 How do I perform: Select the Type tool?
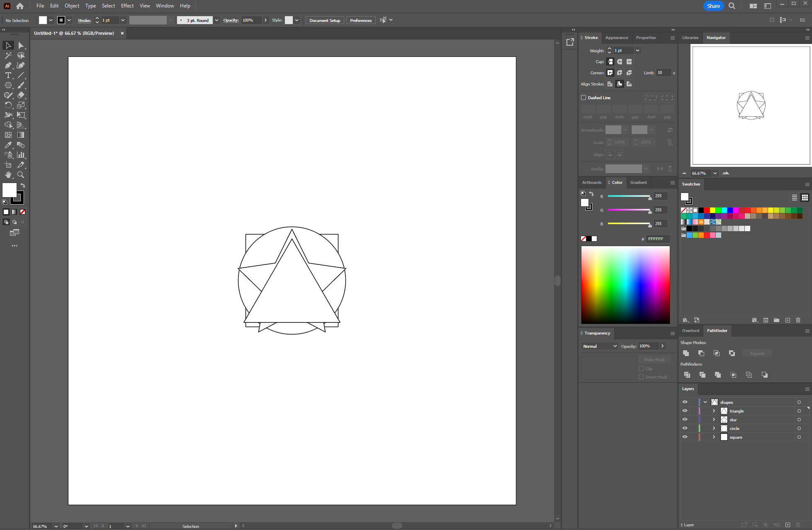(x=8, y=75)
